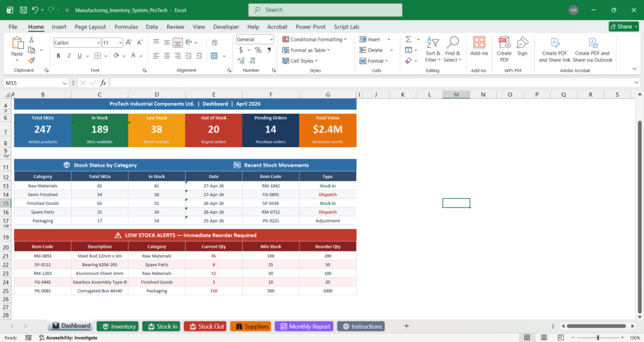
Task: Open the font name Calibri dropdown
Action: [99, 43]
